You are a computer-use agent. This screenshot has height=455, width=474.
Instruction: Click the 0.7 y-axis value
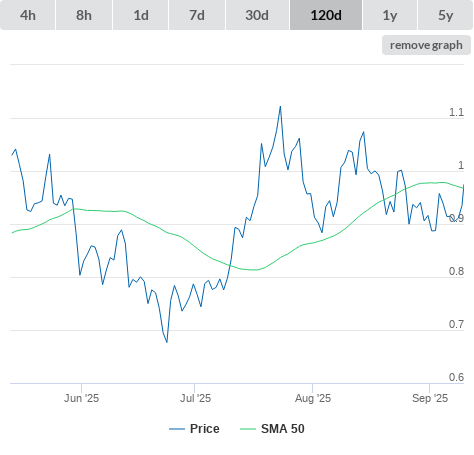coord(456,324)
